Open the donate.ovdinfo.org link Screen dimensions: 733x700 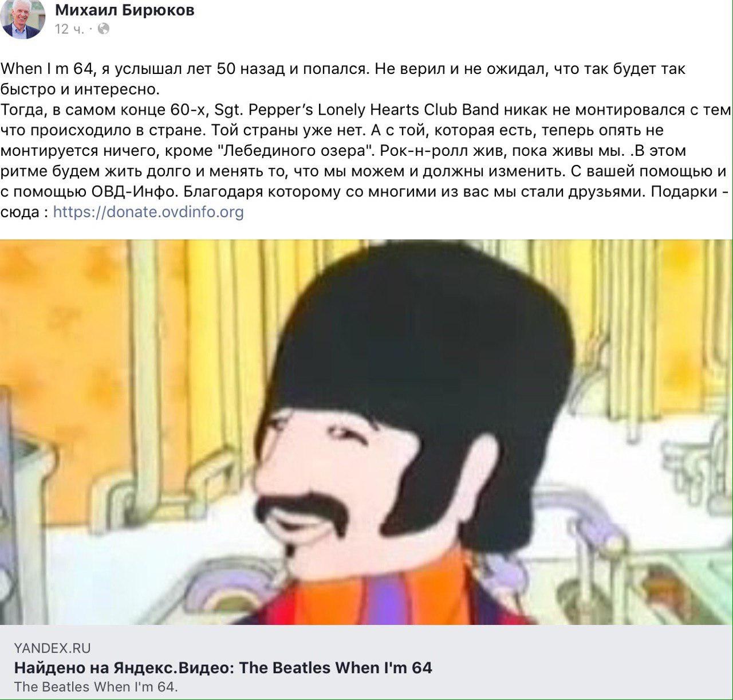coord(148,212)
